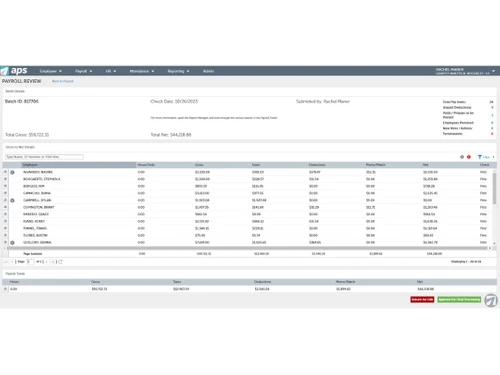
Task: Click the Terminations count in red
Action: pos(492,134)
